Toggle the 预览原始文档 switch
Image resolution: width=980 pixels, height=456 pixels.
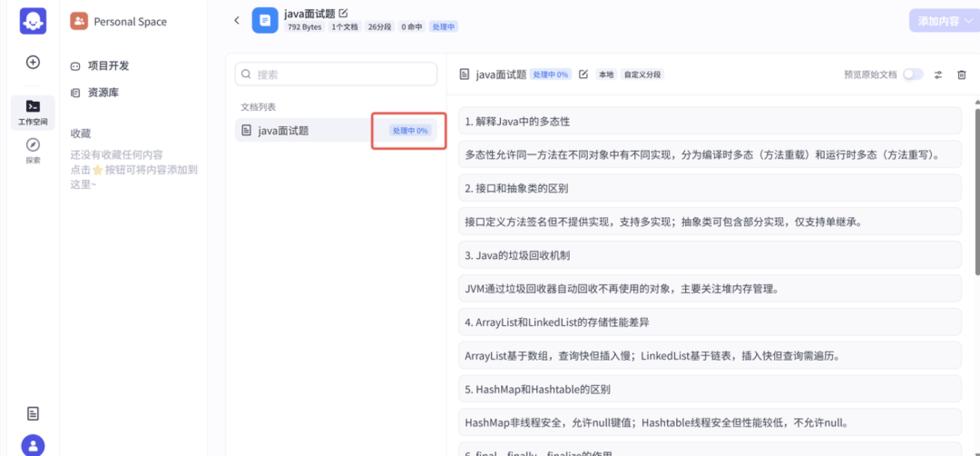913,74
